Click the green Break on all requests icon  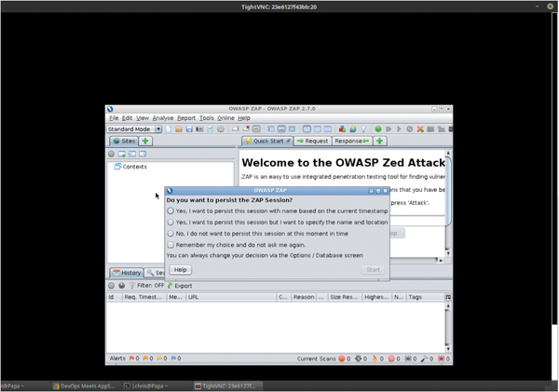click(378, 129)
